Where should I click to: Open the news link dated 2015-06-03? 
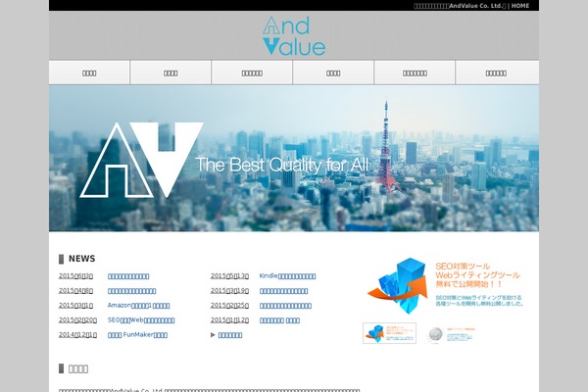[128, 276]
